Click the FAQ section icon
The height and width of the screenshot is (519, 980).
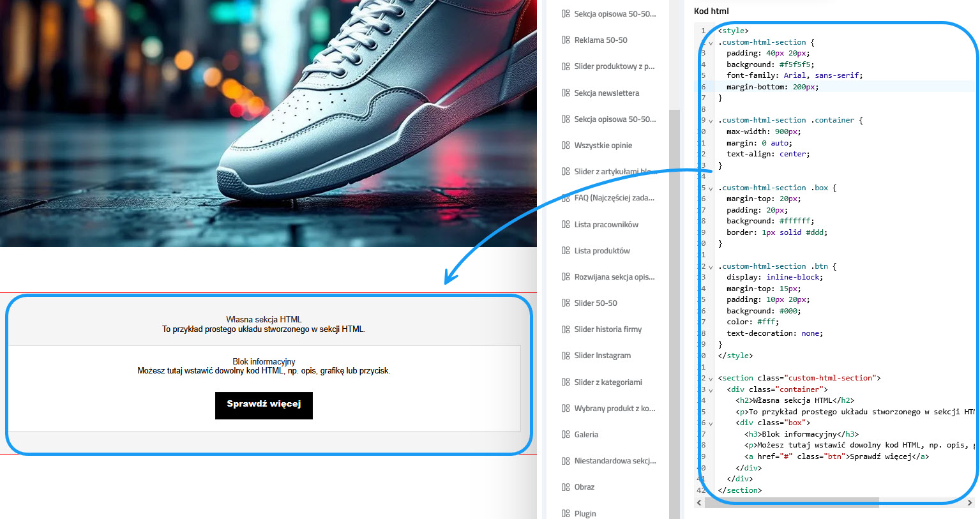[565, 197]
